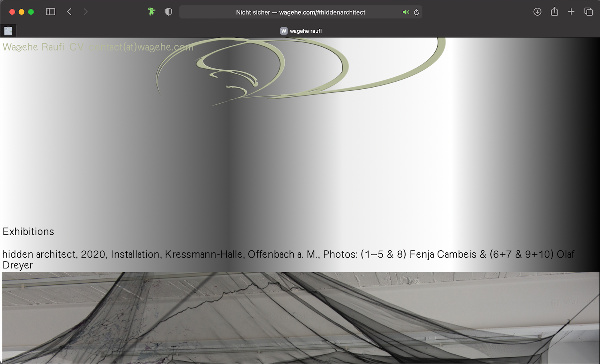This screenshot has height=364, width=600.
Task: Click the privacy shield icon in toolbar
Action: coord(168,12)
